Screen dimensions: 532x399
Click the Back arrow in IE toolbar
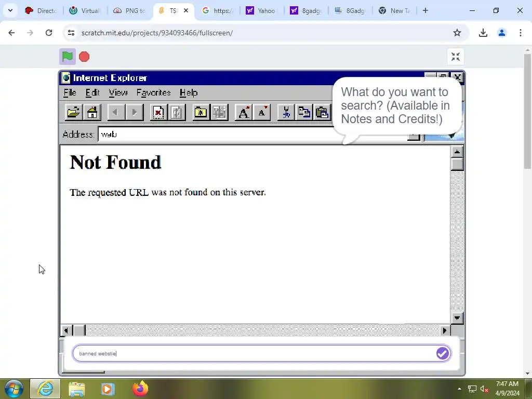point(115,112)
